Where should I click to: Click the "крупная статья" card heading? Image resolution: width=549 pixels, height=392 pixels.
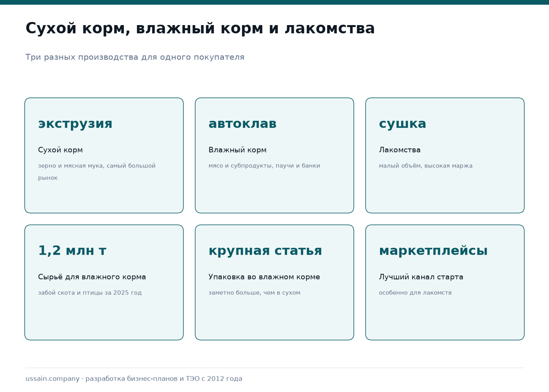265,251
